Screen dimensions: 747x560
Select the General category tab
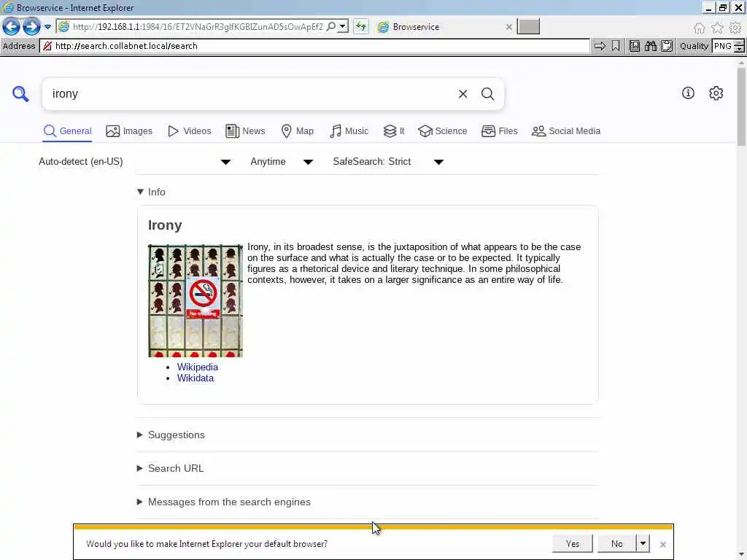tap(67, 131)
